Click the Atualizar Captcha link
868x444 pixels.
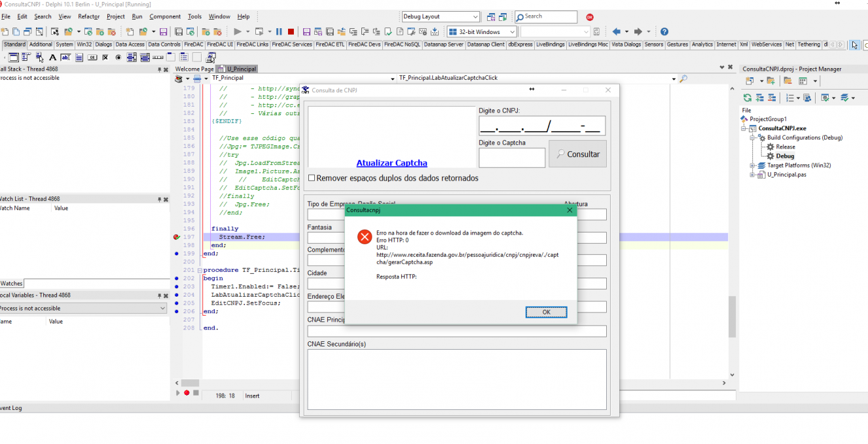click(391, 163)
